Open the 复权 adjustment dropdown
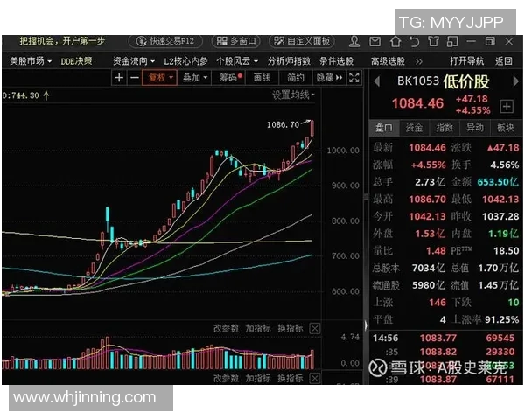 160,78
